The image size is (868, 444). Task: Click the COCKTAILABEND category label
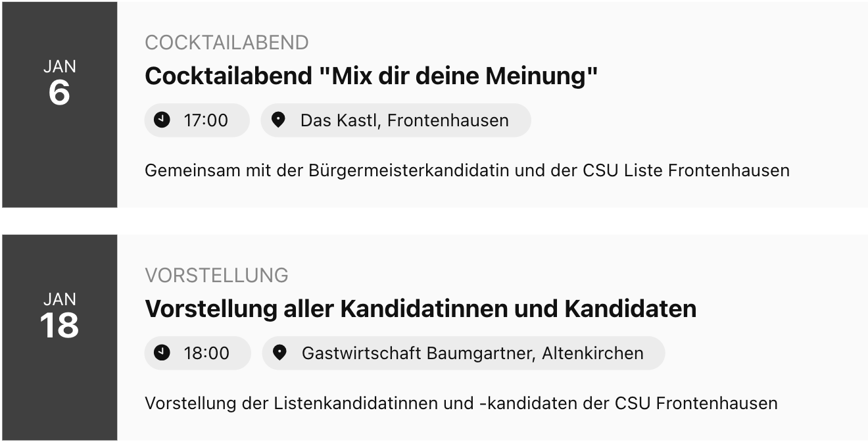coord(226,43)
